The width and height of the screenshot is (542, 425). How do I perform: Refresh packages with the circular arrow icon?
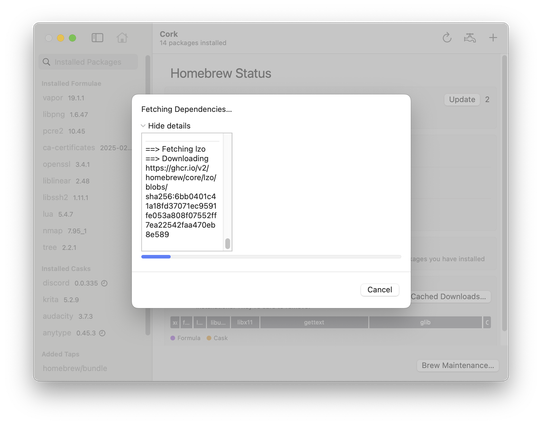pyautogui.click(x=447, y=38)
